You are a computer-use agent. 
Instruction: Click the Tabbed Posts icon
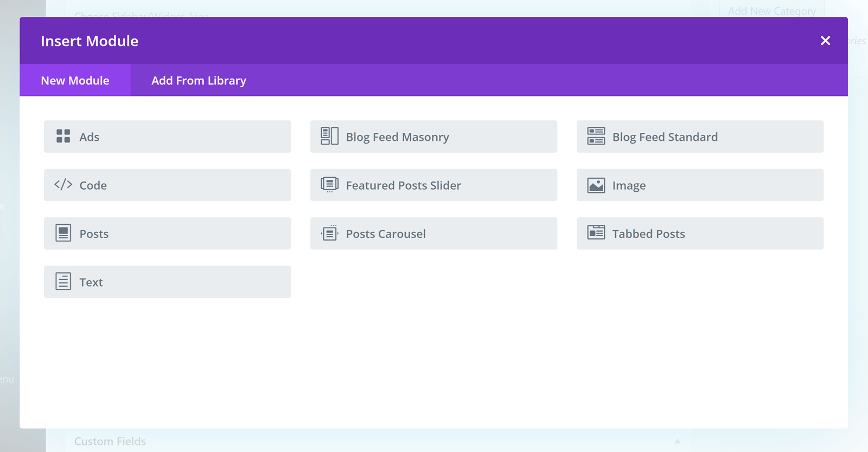point(596,233)
